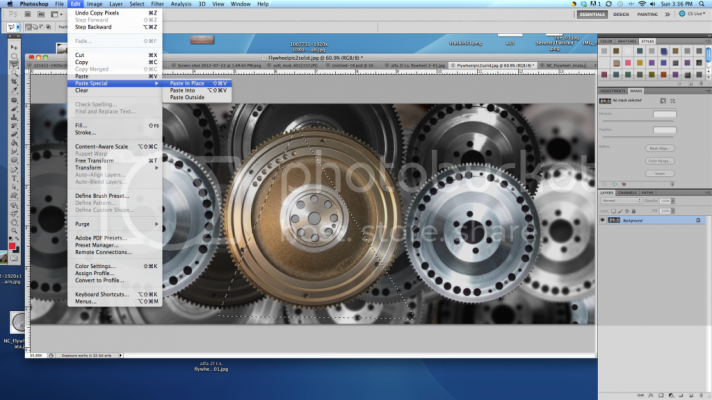Show more workspaces via double chevron

668,15
